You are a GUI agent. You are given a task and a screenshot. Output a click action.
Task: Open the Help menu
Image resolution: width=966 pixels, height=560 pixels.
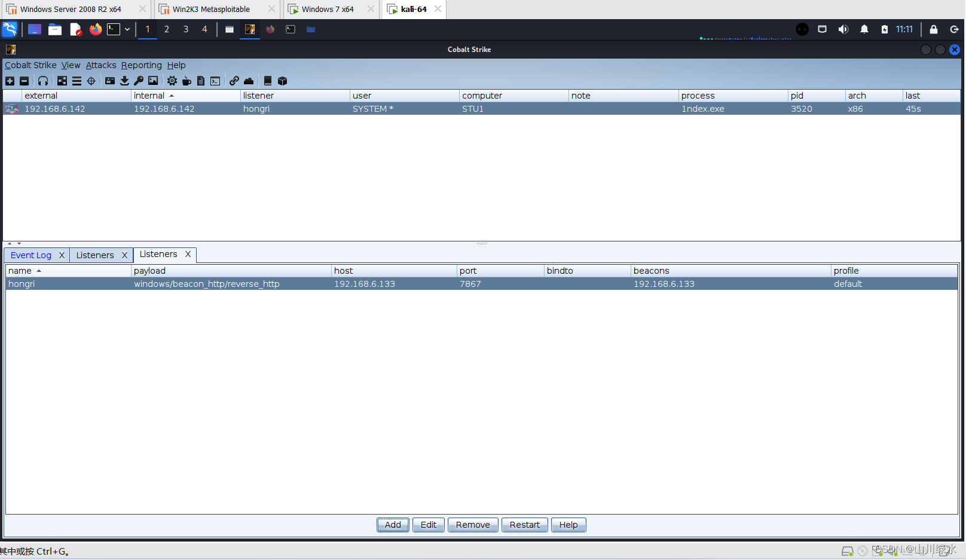coord(176,65)
